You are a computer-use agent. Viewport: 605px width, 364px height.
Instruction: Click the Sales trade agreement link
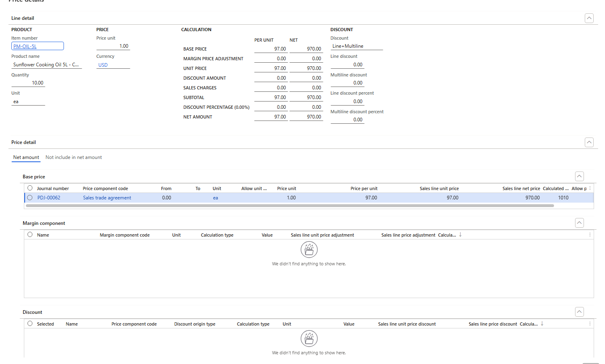[107, 198]
